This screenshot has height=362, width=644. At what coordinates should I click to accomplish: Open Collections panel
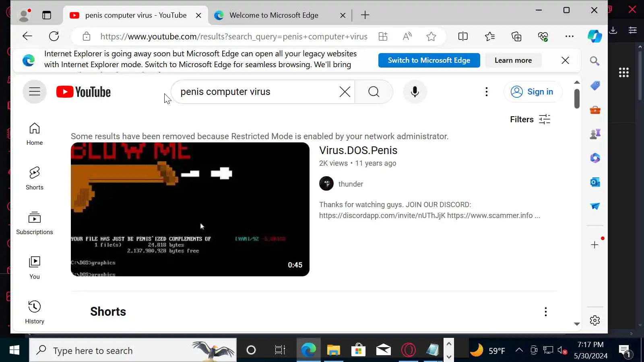(x=516, y=37)
